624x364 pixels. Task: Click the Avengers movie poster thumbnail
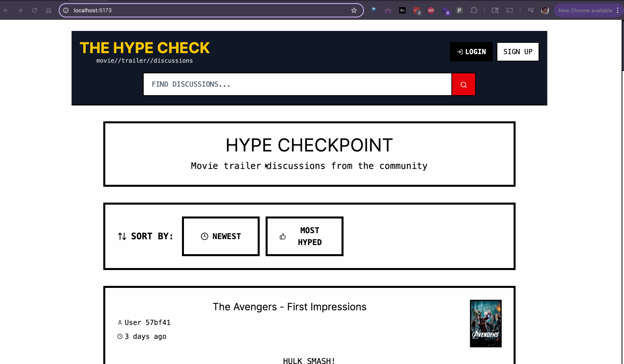[486, 324]
